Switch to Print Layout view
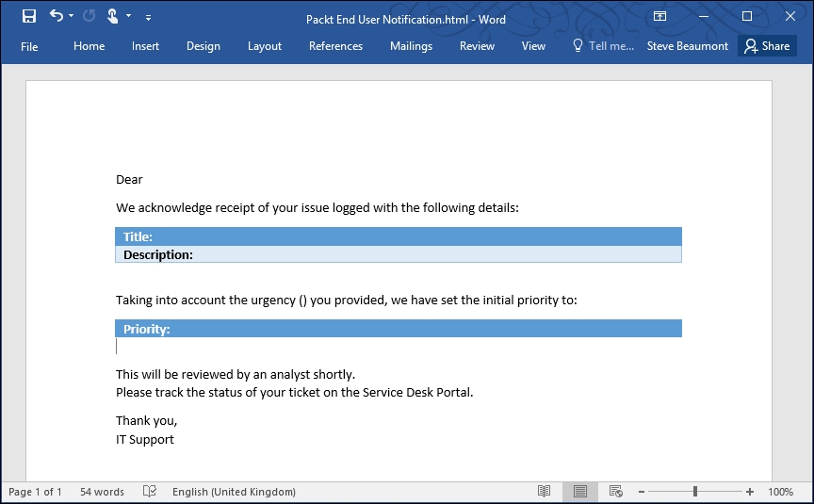The width and height of the screenshot is (814, 504). pyautogui.click(x=580, y=492)
